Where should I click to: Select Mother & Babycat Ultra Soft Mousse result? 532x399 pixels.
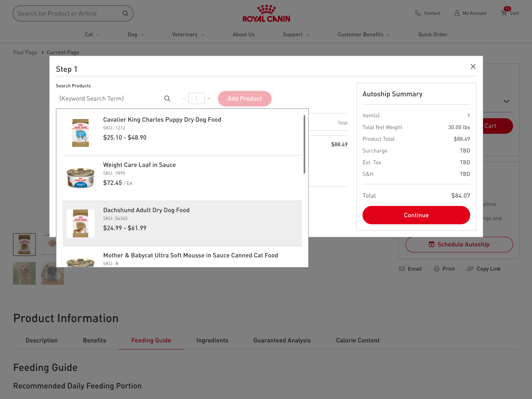[x=182, y=257]
